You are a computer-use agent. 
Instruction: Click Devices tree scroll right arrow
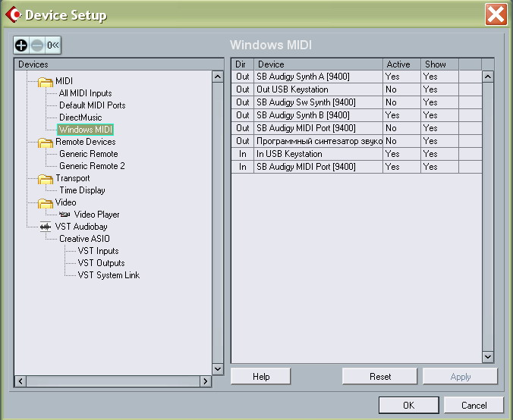206,381
